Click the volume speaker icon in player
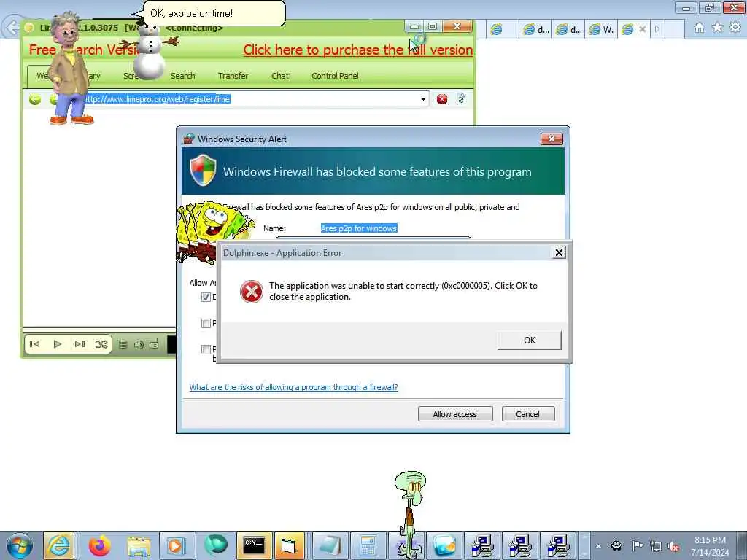747x560 pixels. point(139,344)
